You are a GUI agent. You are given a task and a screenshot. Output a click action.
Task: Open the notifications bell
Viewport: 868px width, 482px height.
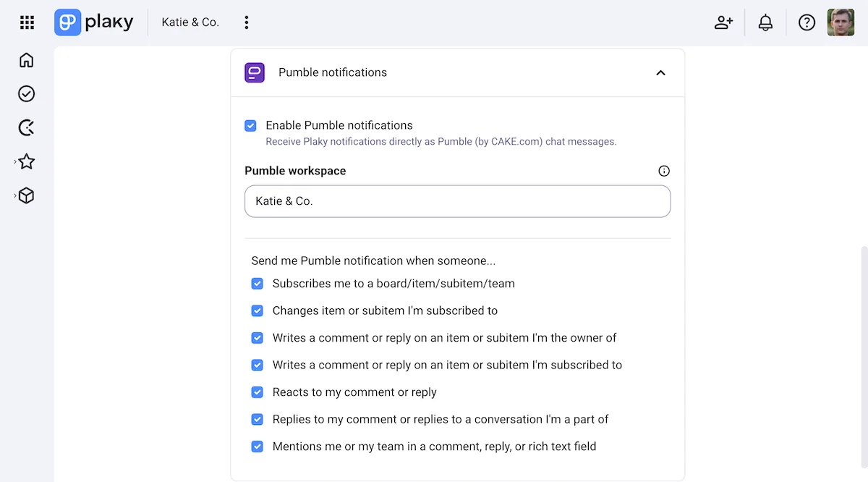pos(765,22)
